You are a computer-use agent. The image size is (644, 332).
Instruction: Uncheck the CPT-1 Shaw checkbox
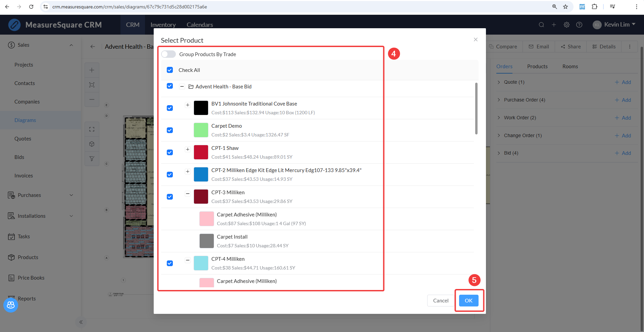[x=170, y=152]
